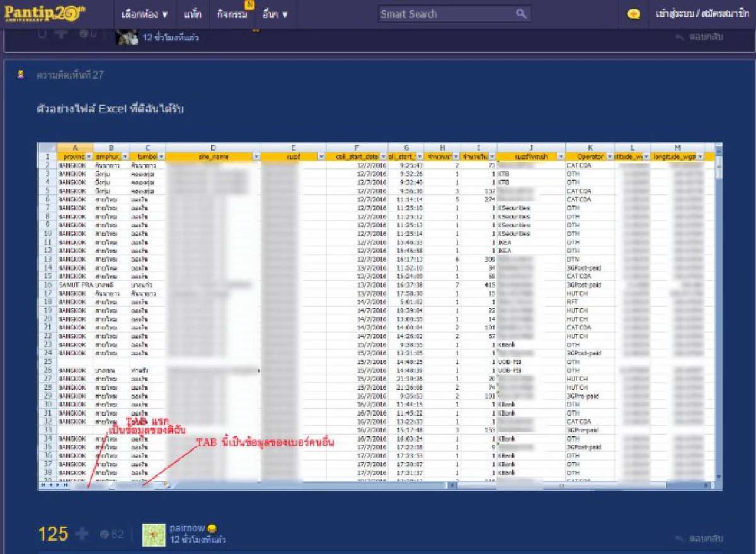The height and width of the screenshot is (554, 756).
Task: Click the member icon beside ความคิดเห็นที่ 27
Action: [21, 74]
